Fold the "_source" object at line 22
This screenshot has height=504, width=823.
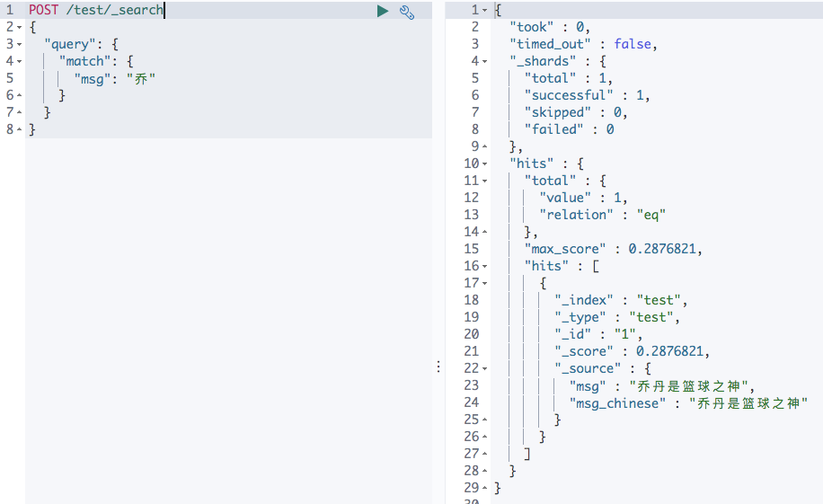pyautogui.click(x=485, y=368)
